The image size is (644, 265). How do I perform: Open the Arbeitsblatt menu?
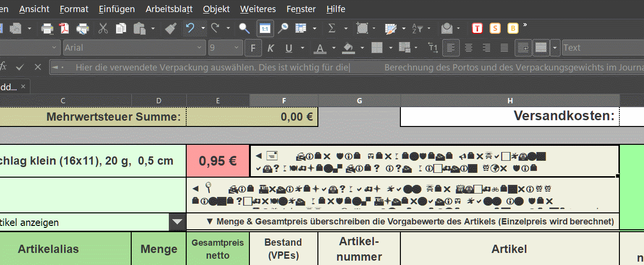(169, 9)
